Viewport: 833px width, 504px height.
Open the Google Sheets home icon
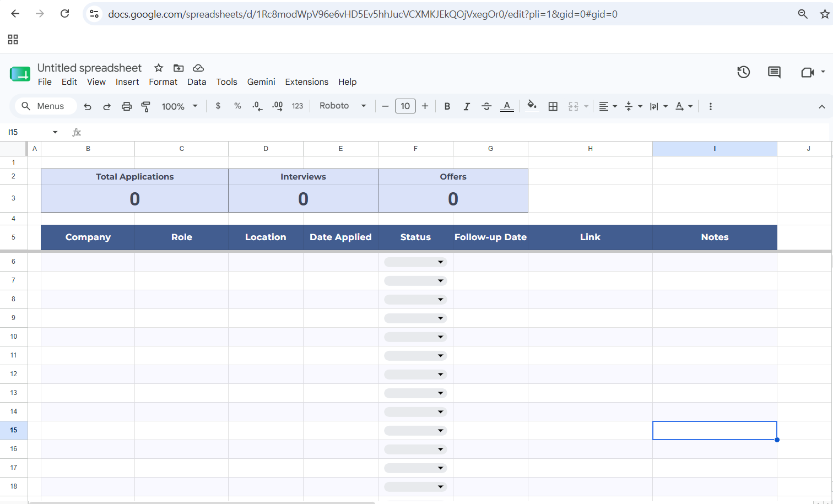point(20,74)
